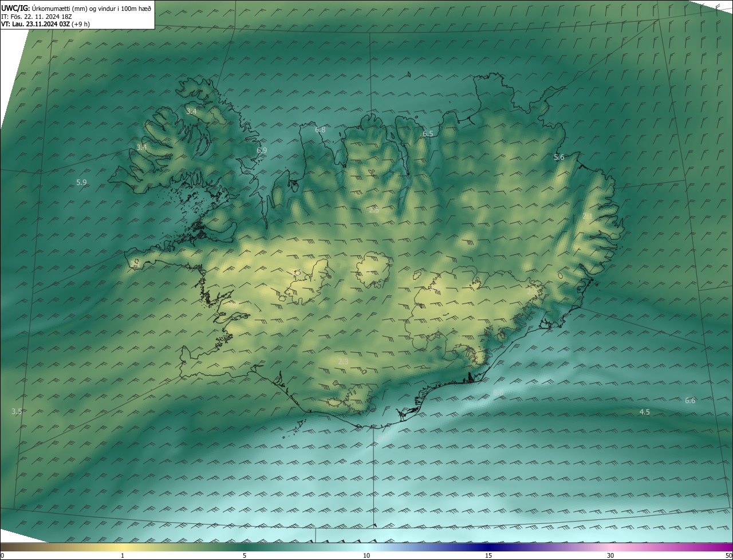
Task: Click the '10' tick label on the color scale
Action: (x=366, y=555)
